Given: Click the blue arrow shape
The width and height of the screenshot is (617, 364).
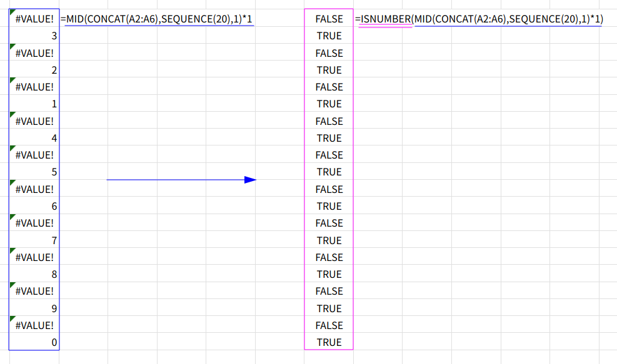Looking at the screenshot, I should coord(181,180).
